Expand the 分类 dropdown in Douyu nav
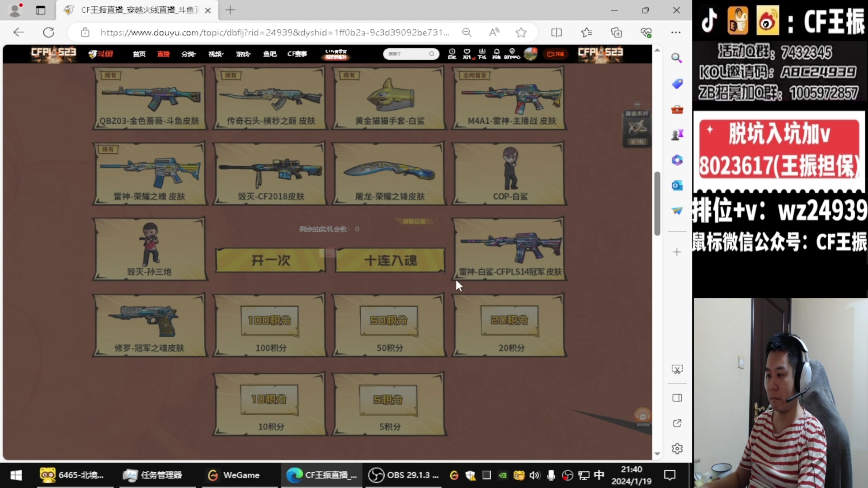Image resolution: width=868 pixels, height=488 pixels. 188,54
